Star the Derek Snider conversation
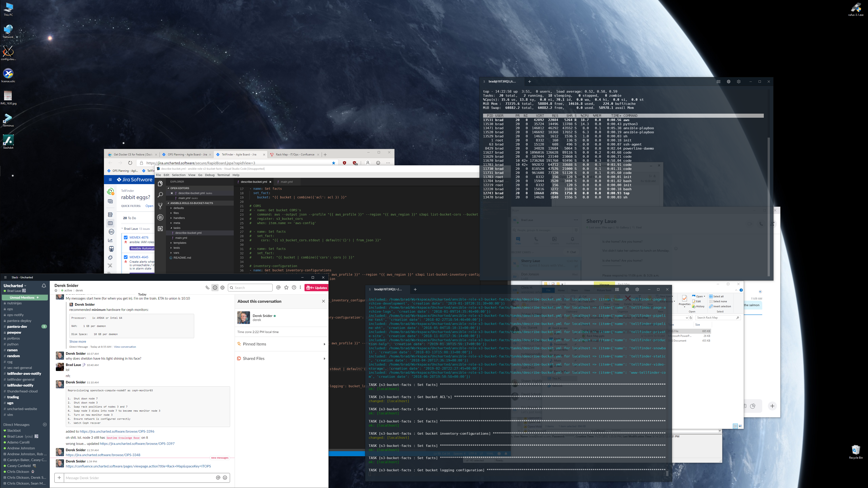The height and width of the screenshot is (488, 868). [x=56, y=290]
